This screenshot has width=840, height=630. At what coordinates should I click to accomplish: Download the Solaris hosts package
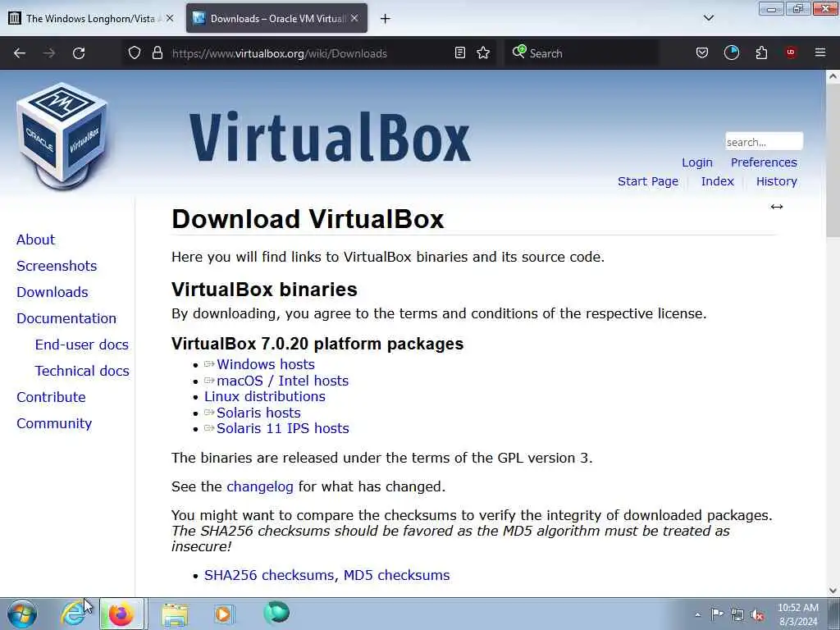click(258, 413)
